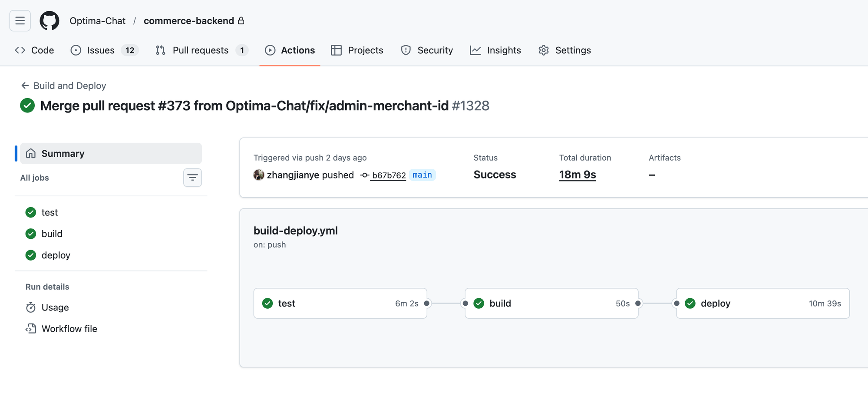Image resolution: width=868 pixels, height=416 pixels.
Task: Click the Pull requests branch icon
Action: 161,50
